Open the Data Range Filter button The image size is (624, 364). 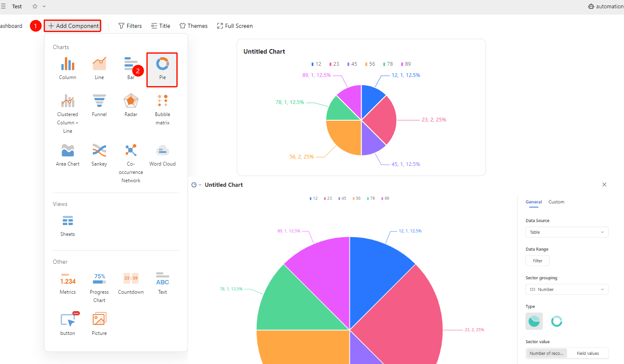(x=537, y=261)
